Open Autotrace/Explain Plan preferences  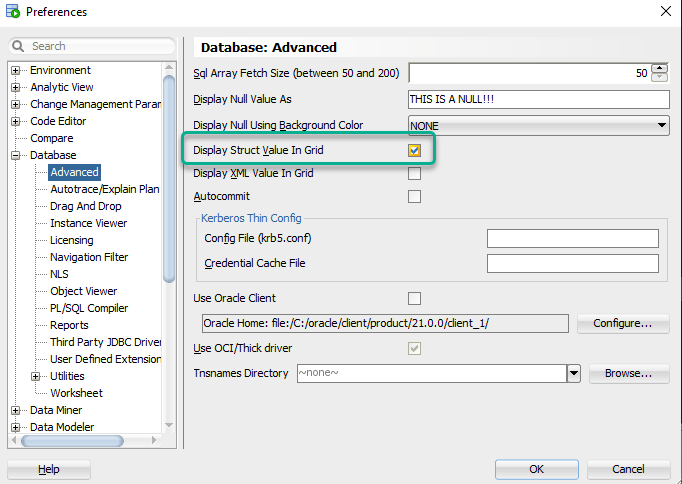point(105,189)
